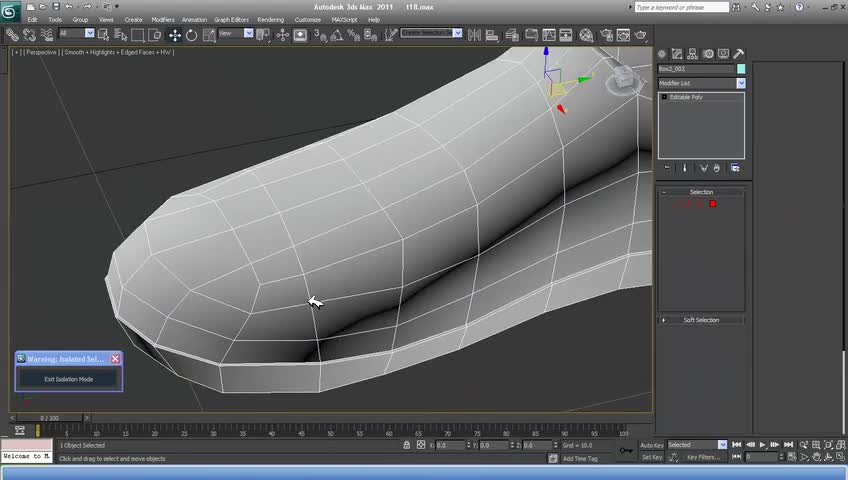Toggle Set Key mode
This screenshot has height=480, width=848.
click(x=651, y=457)
